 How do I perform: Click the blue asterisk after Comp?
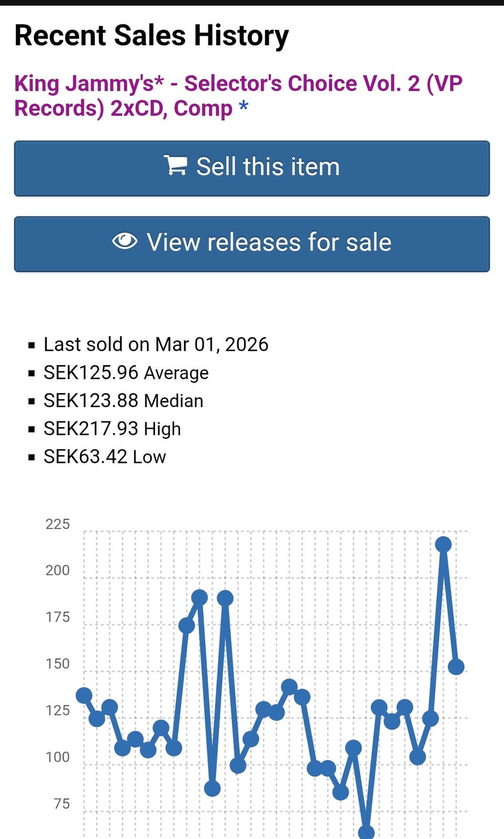pyautogui.click(x=243, y=108)
